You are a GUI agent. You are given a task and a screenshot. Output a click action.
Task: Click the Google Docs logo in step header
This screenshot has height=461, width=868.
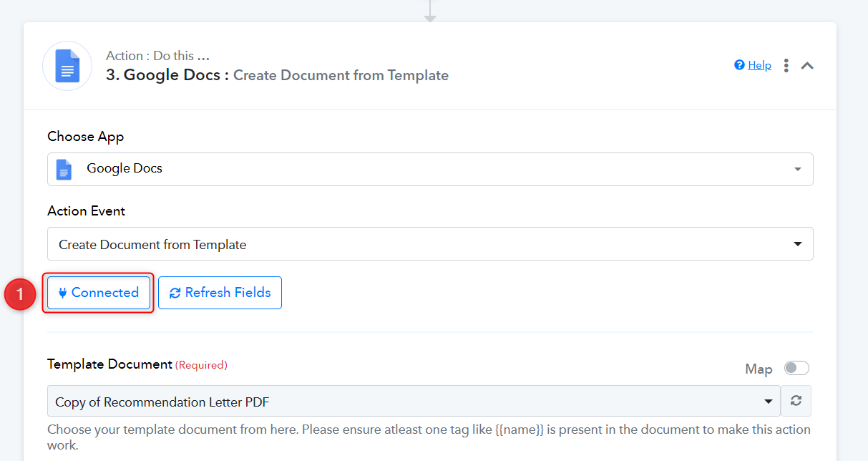(x=67, y=66)
